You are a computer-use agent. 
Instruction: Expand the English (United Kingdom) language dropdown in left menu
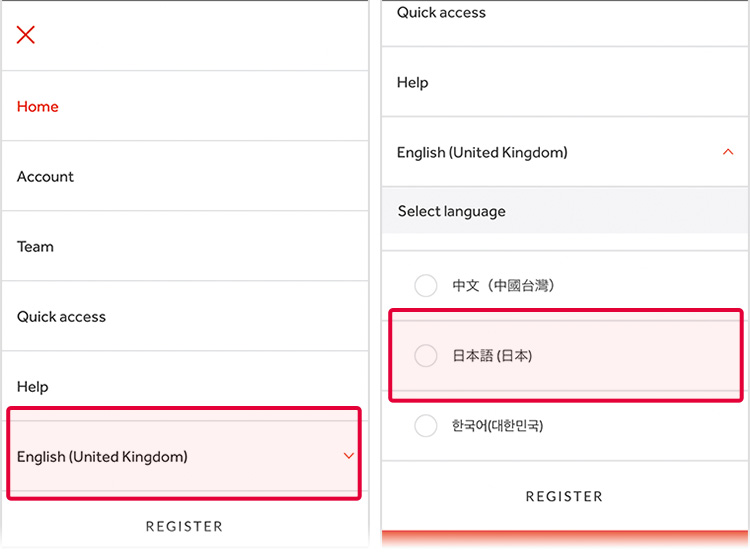click(185, 456)
